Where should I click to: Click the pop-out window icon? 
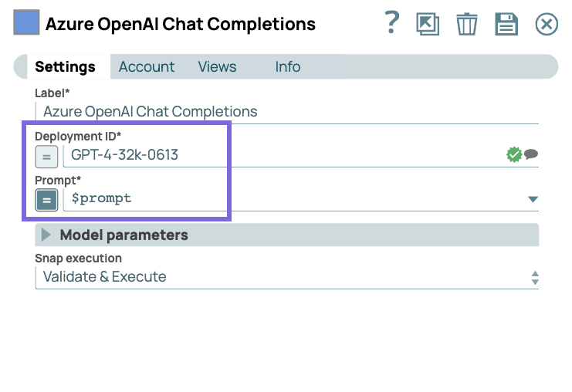427,25
